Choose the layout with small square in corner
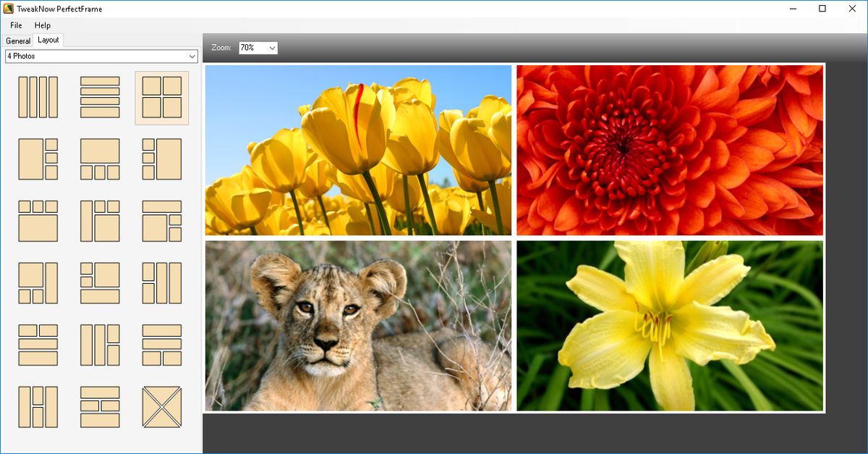868x454 pixels. click(162, 222)
